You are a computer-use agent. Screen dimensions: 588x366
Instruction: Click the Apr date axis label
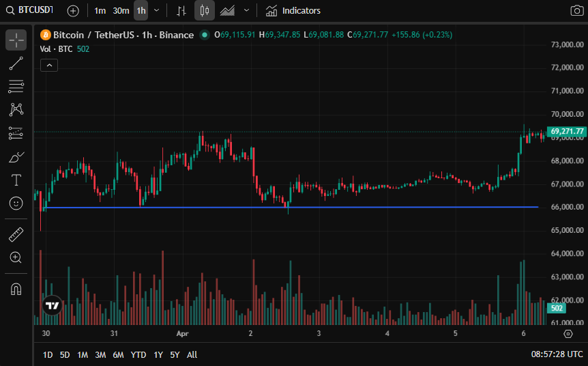click(x=182, y=333)
